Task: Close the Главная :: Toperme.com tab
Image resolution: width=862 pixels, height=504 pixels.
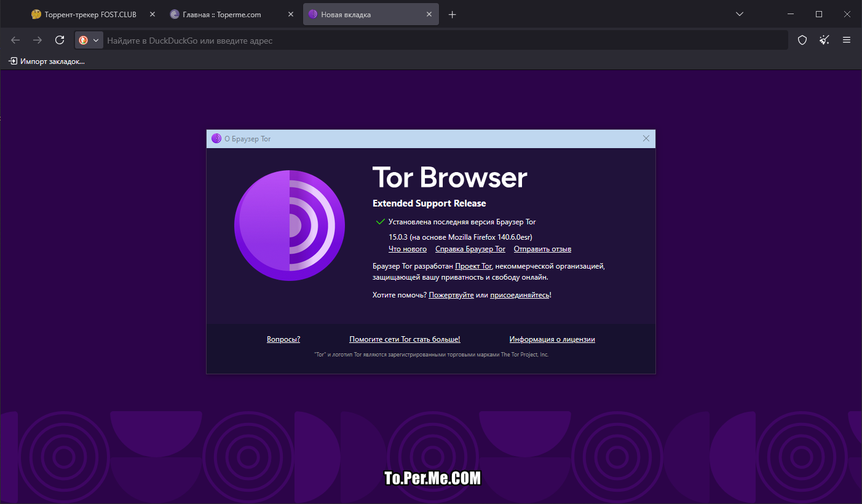Action: pyautogui.click(x=291, y=14)
